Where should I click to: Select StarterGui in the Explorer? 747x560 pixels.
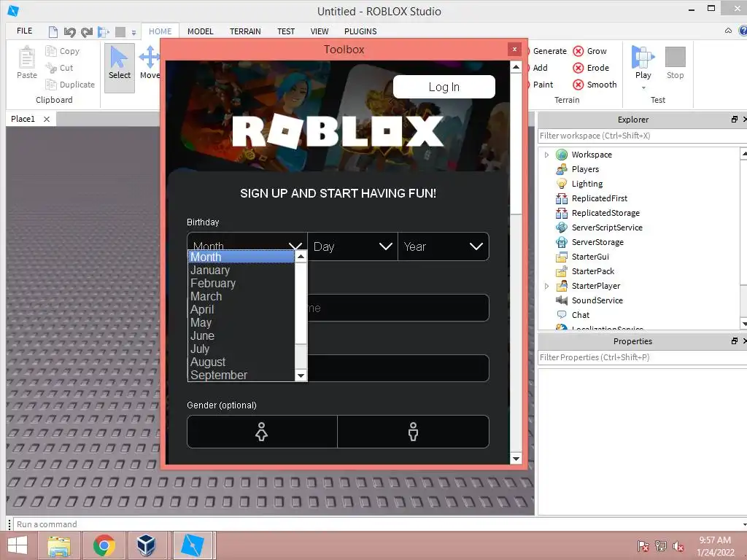tap(589, 257)
